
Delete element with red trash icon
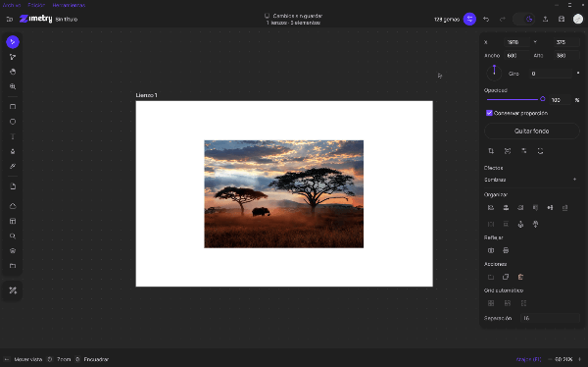(520, 277)
